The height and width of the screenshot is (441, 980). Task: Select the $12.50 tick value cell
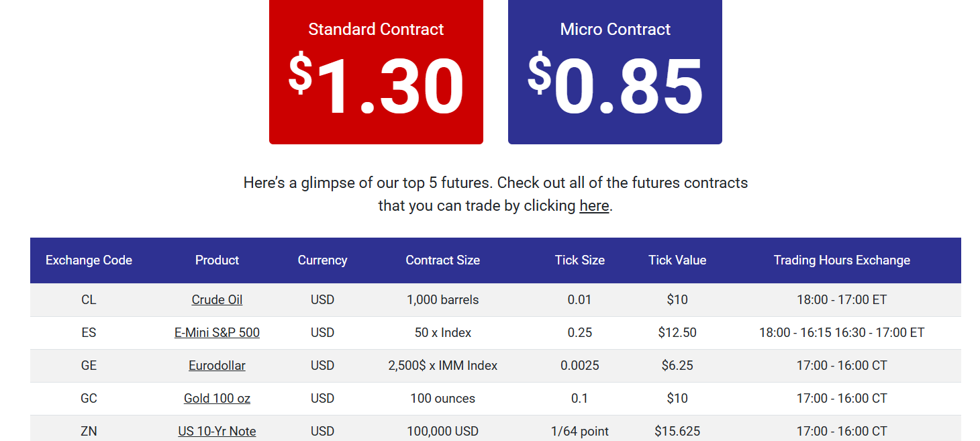pos(677,333)
